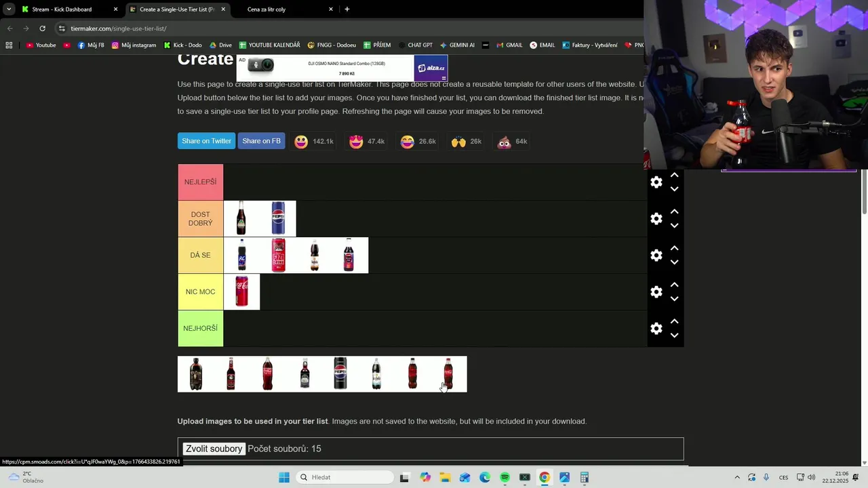Close the Cena za litr coly tab
This screenshot has height=488, width=868.
(331, 9)
